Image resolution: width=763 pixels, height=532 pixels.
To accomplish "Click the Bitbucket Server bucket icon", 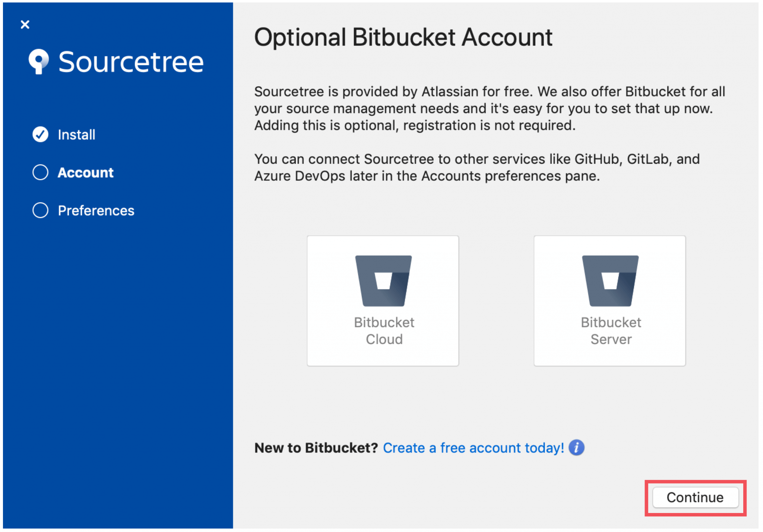I will pyautogui.click(x=610, y=281).
